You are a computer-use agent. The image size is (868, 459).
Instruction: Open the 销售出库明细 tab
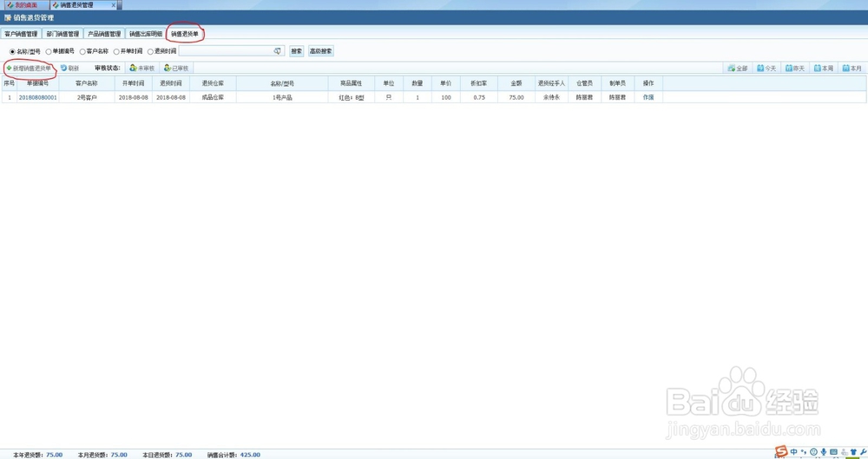click(146, 34)
